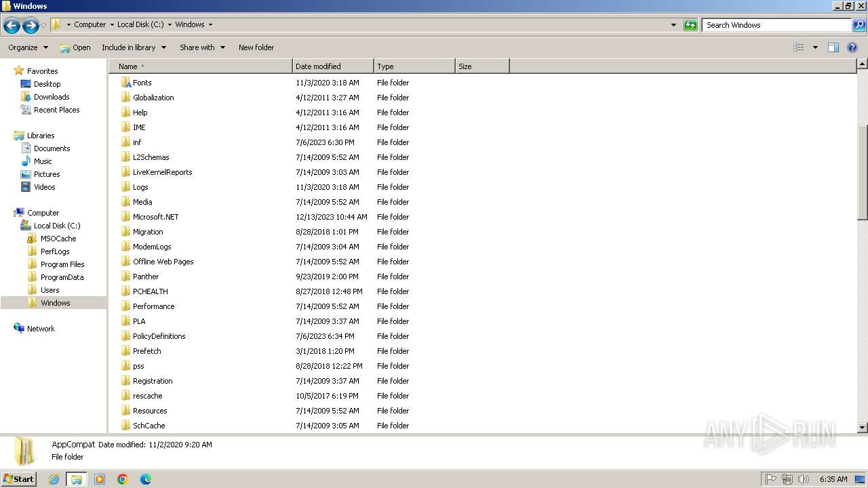Click the network tray icon

pos(787,479)
